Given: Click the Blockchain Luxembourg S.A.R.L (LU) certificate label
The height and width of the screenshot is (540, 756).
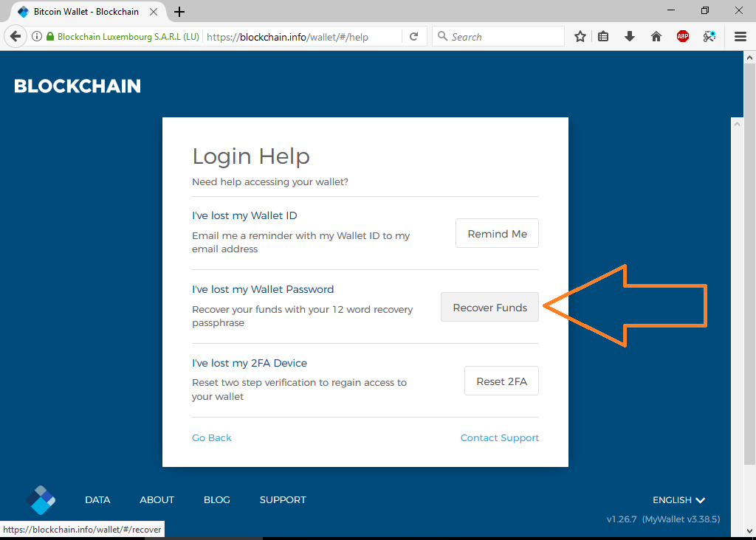Looking at the screenshot, I should pyautogui.click(x=128, y=37).
